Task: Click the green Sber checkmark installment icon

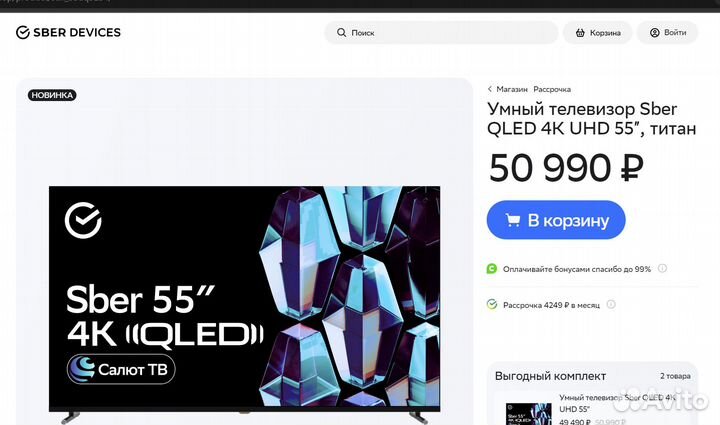Action: pos(492,304)
